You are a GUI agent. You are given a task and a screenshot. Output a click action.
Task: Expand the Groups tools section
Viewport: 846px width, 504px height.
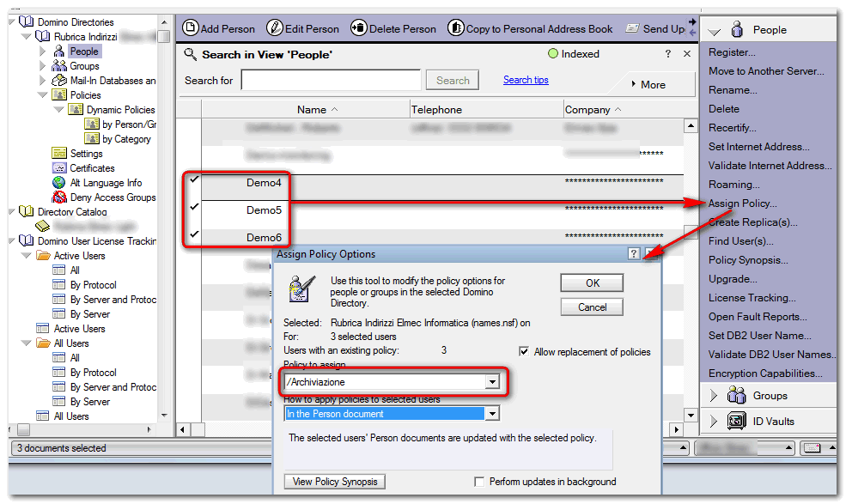tap(713, 396)
